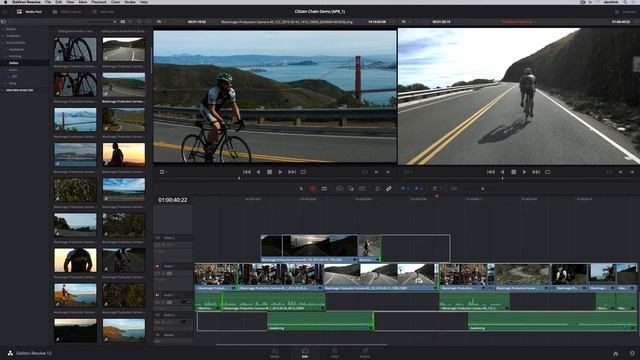Viewport: 640px width, 360px height.
Task: Open source viewer zoom Fit dropdown
Action: coord(160,22)
